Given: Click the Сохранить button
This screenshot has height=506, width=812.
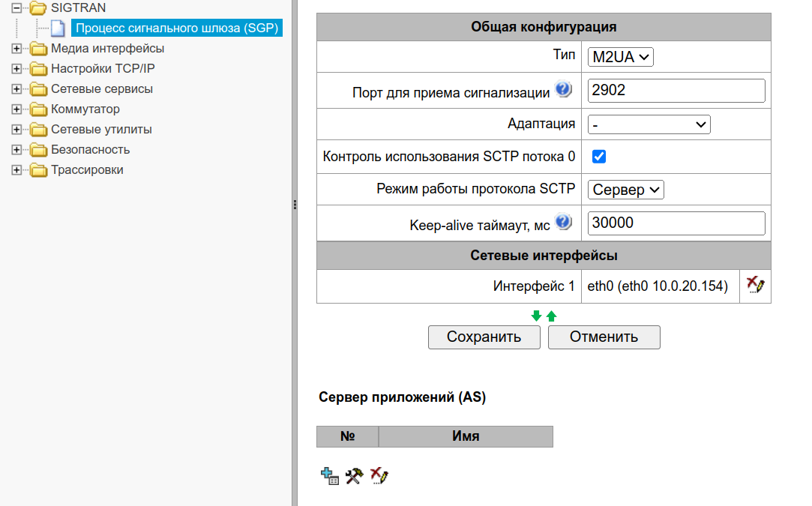Looking at the screenshot, I should (x=484, y=337).
